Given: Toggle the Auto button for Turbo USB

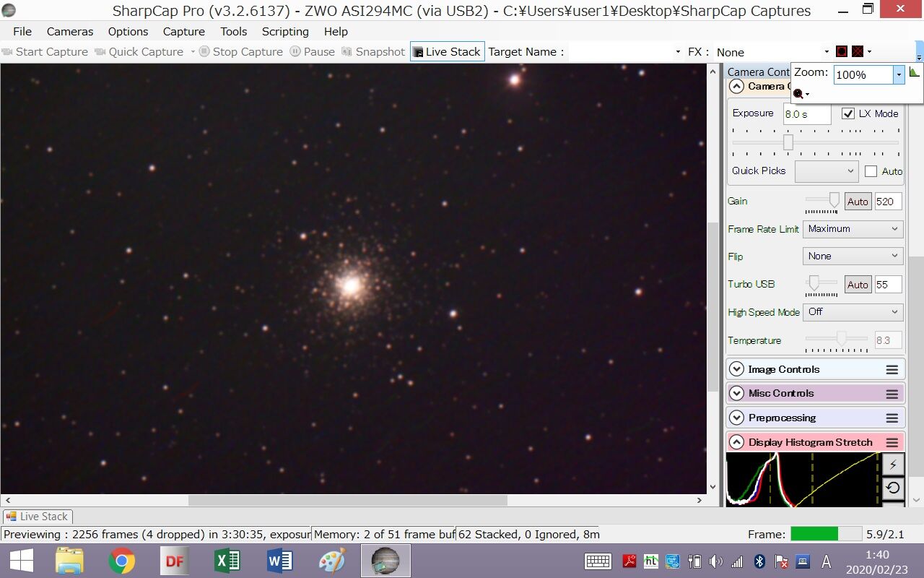Looking at the screenshot, I should 858,285.
